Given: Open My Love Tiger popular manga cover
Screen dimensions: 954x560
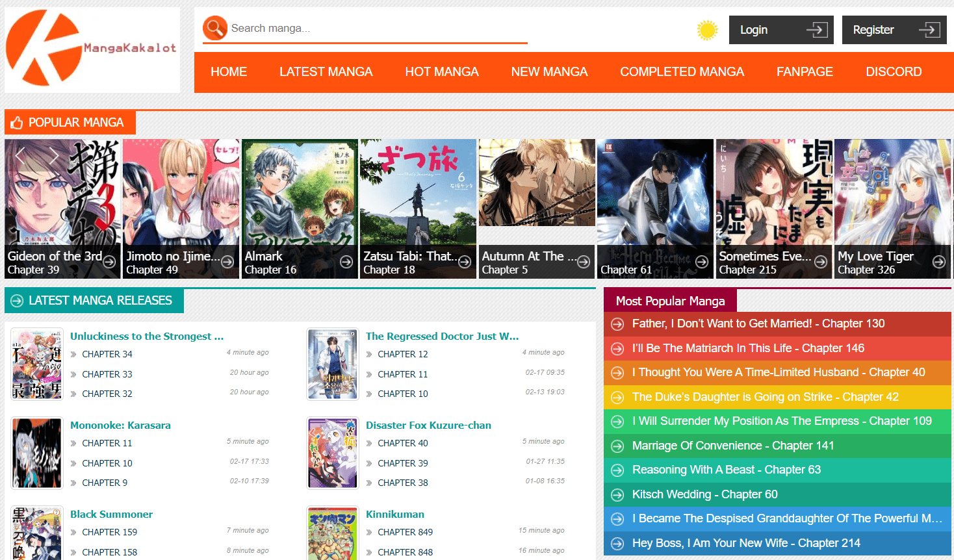Looking at the screenshot, I should (x=892, y=209).
